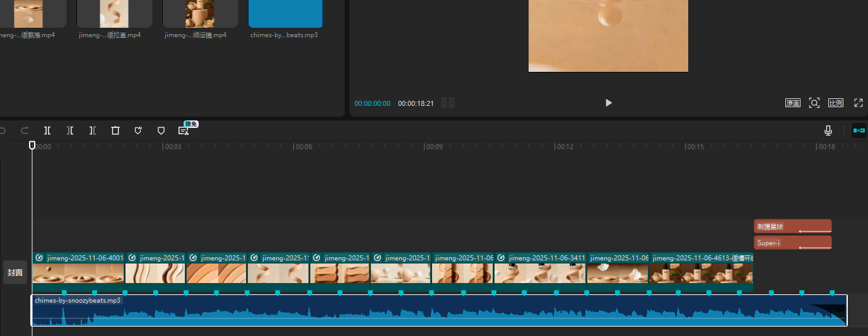Open the 比例 aspect ratio dropdown
The image size is (868, 336).
[x=836, y=103]
